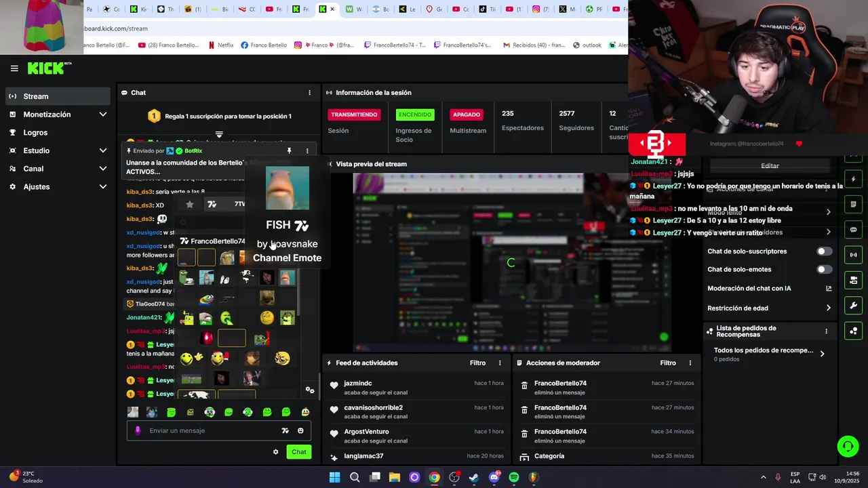Screen dimensions: 868x488
Task: Click the Transmitiendo session status badge
Action: point(354,115)
